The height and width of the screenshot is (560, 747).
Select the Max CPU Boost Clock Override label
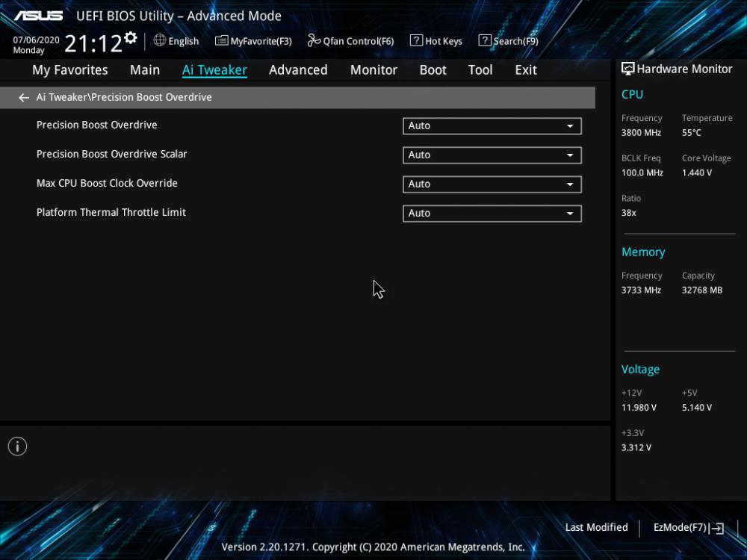(x=107, y=184)
